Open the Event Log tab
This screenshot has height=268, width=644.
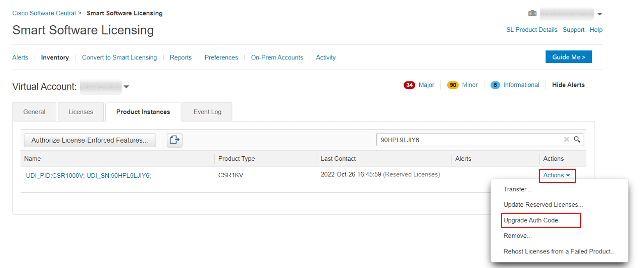point(207,112)
